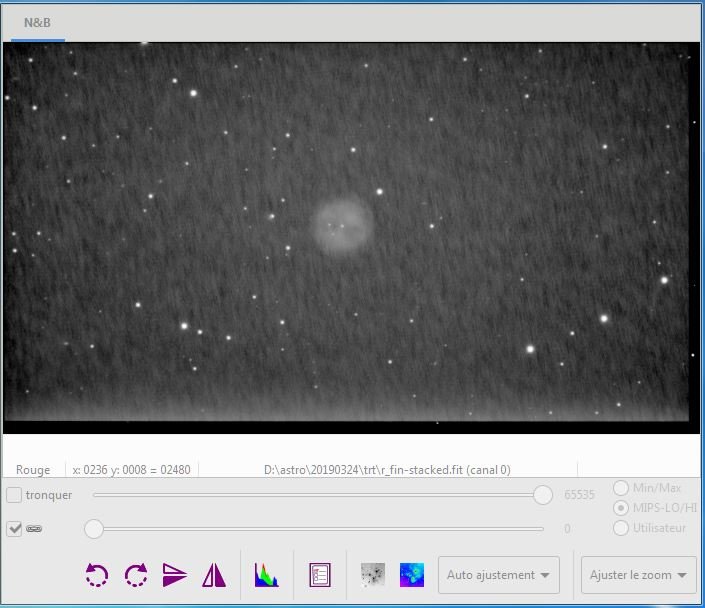Click the lower low-level slider handle
705x608 pixels.
click(x=94, y=529)
